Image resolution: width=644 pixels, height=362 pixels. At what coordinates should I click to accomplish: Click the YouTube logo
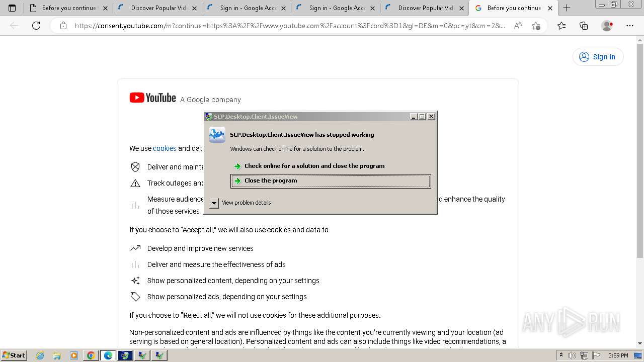tap(152, 98)
